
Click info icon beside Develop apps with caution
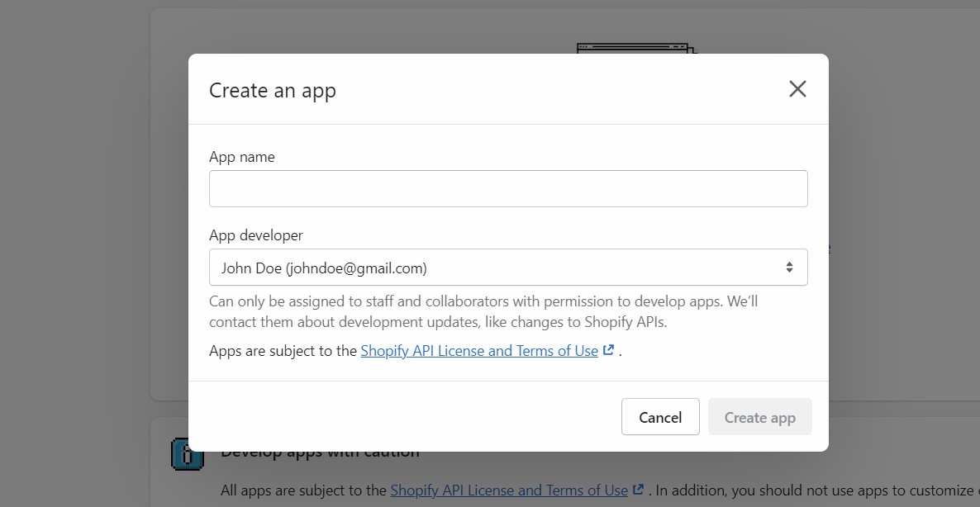click(x=188, y=454)
